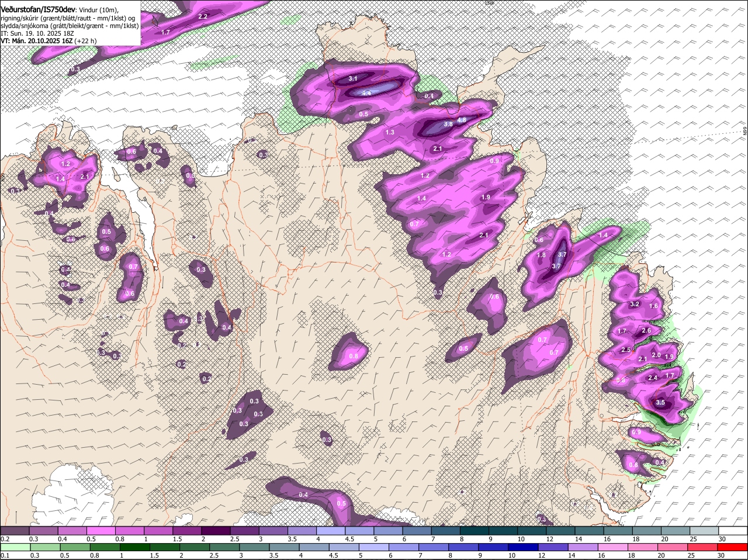Select the white upper-row swatch labeled 30
The width and height of the screenshot is (748, 560).
point(733,531)
